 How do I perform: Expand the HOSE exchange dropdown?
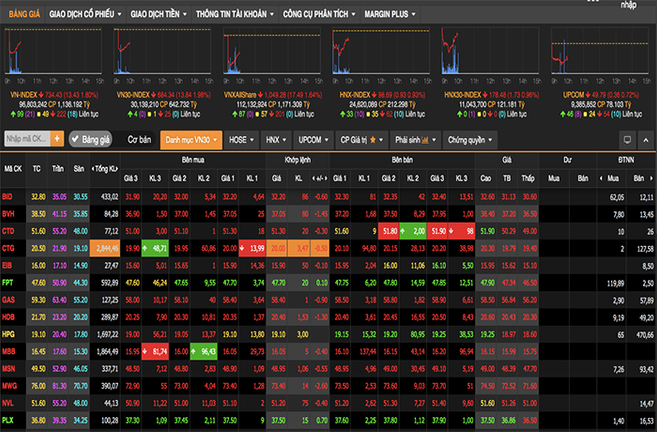tap(240, 140)
